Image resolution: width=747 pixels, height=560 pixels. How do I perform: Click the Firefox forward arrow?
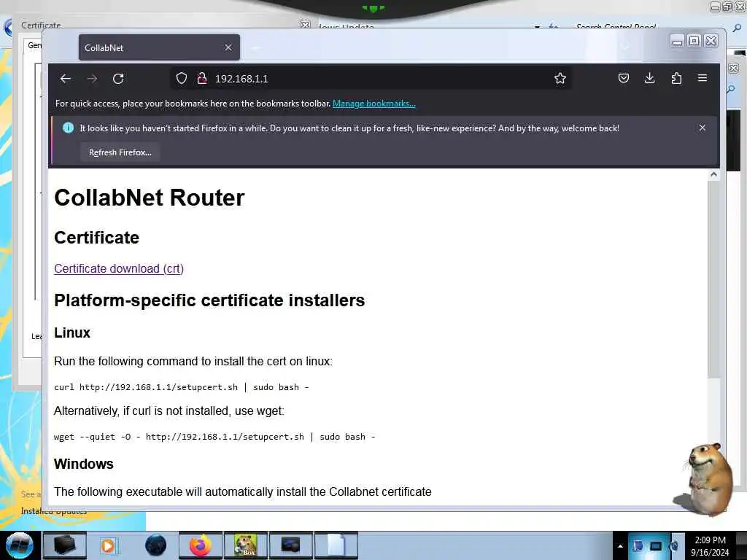click(x=92, y=79)
